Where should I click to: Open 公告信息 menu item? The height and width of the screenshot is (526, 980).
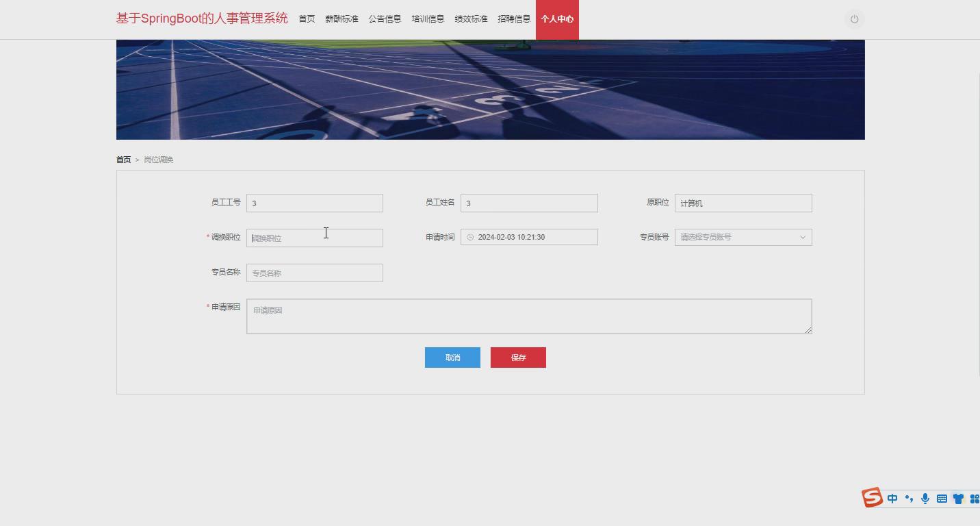pos(385,19)
